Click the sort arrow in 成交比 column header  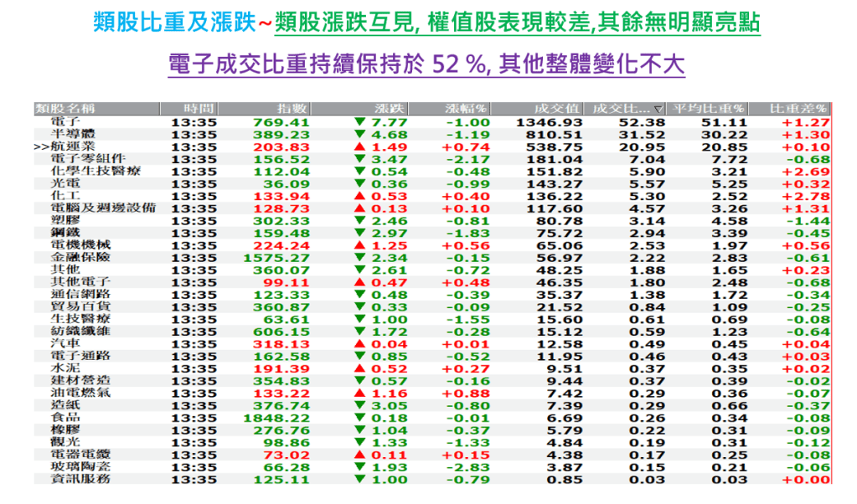pos(658,109)
